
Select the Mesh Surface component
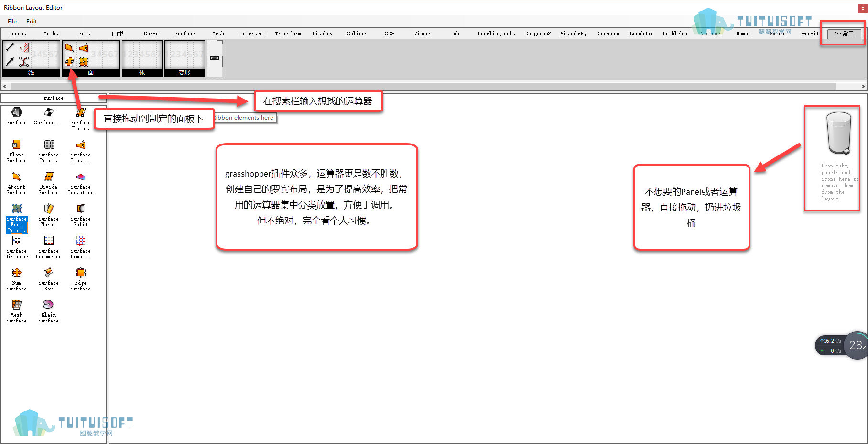[x=16, y=311]
